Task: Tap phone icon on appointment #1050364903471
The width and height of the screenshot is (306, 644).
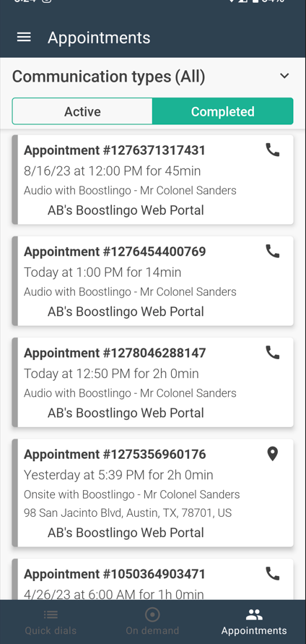Action: [x=273, y=573]
